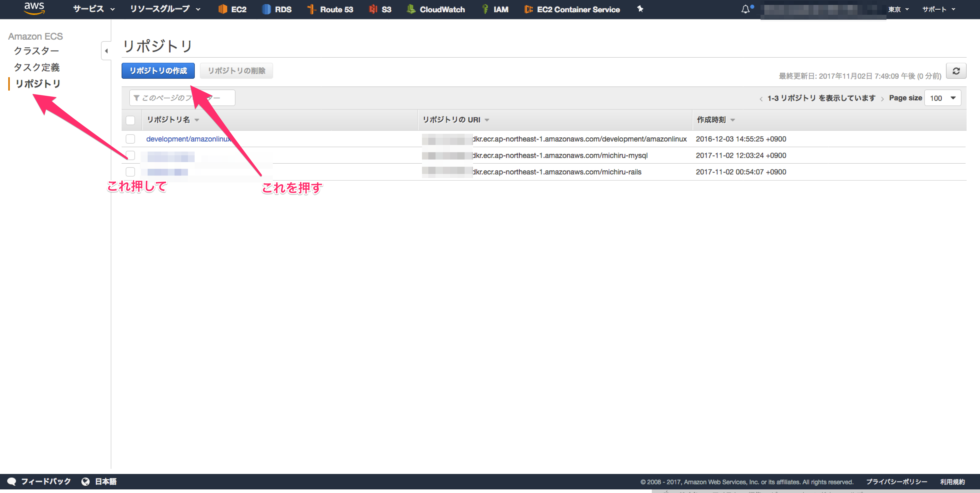Viewport: 980px width, 493px height.
Task: Go to タスク定義 in sidebar
Action: (37, 67)
